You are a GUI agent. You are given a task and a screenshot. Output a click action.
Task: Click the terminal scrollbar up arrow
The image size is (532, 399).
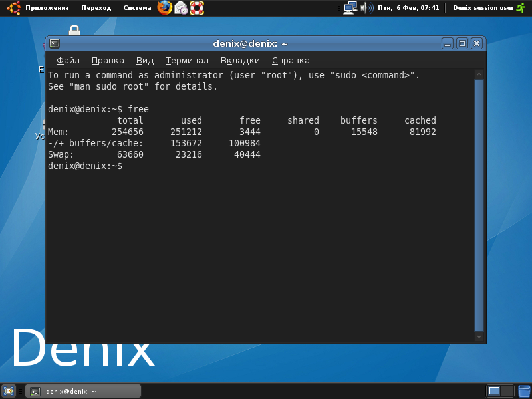coord(479,74)
